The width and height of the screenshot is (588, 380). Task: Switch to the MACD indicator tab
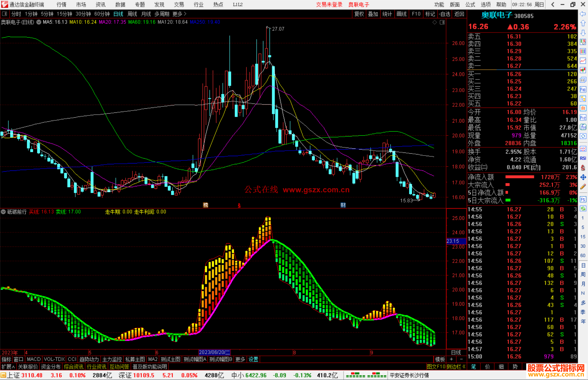tap(34, 359)
